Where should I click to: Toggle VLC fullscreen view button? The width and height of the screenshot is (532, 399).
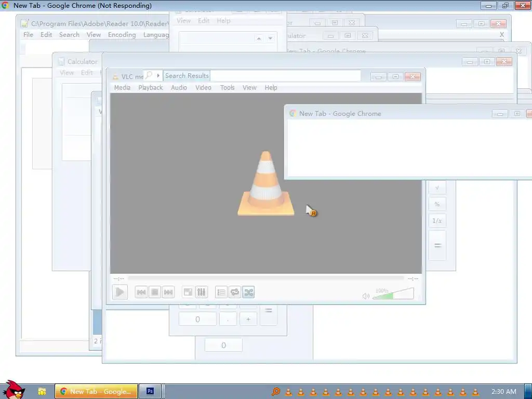[x=188, y=292]
